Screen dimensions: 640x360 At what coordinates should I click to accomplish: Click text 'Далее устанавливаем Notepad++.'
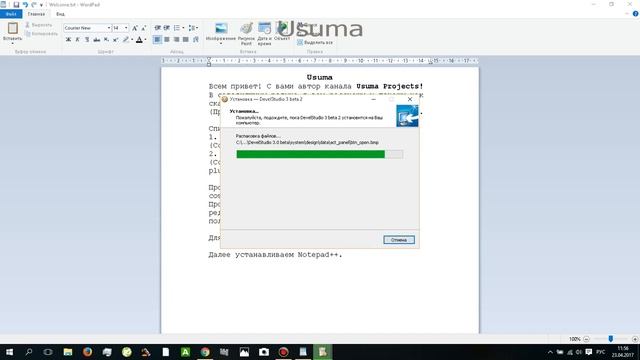(x=276, y=255)
